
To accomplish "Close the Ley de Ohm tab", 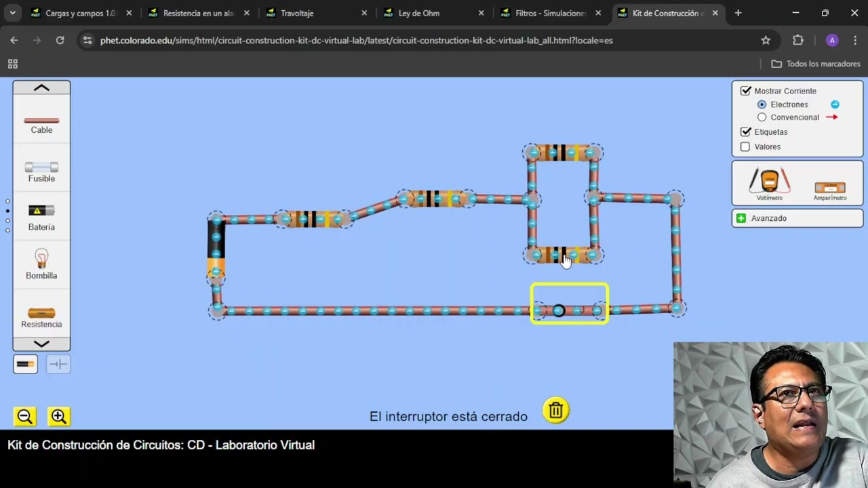I will click(x=481, y=13).
